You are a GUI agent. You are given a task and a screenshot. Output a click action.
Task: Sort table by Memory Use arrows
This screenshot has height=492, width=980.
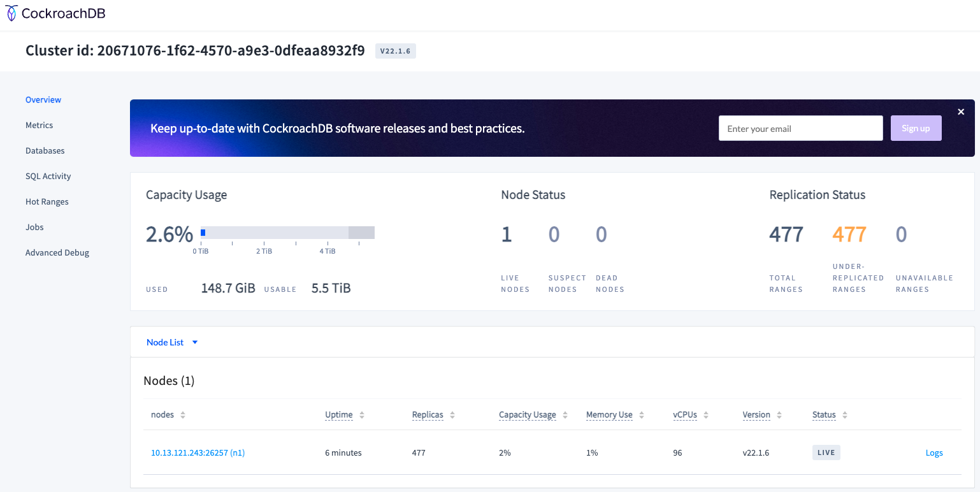click(x=642, y=415)
